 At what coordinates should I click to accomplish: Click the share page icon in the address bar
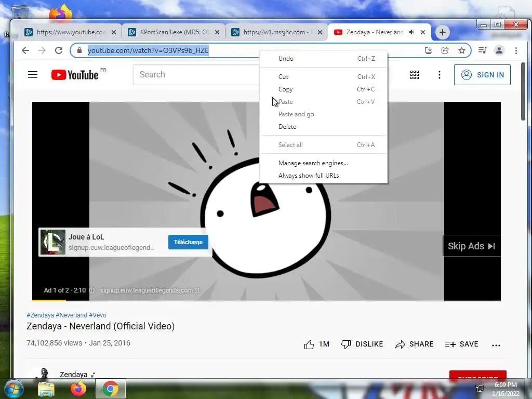pos(445,50)
